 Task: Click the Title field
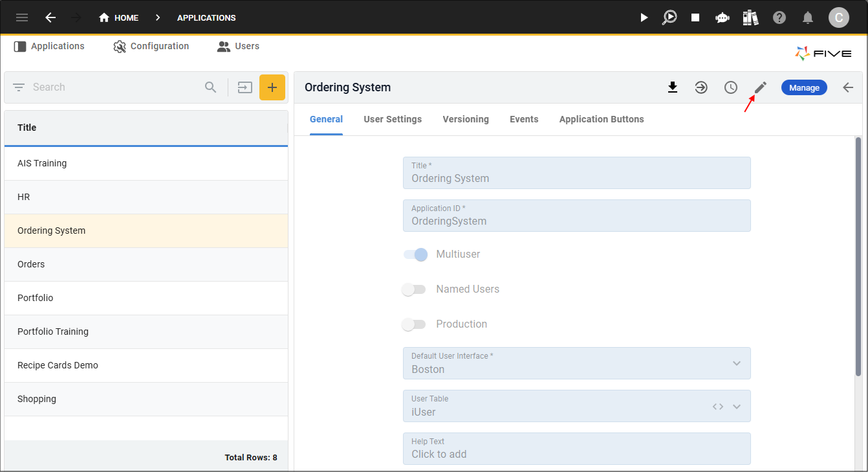coord(577,173)
